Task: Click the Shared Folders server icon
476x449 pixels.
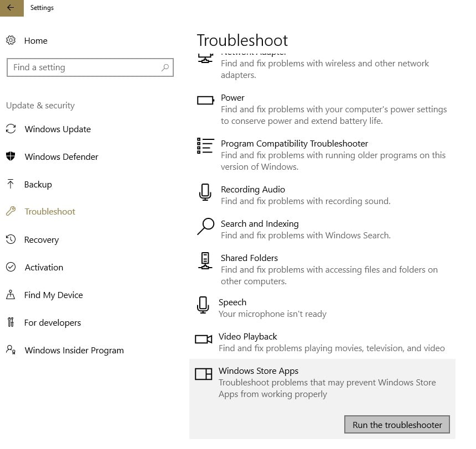Action: [205, 260]
